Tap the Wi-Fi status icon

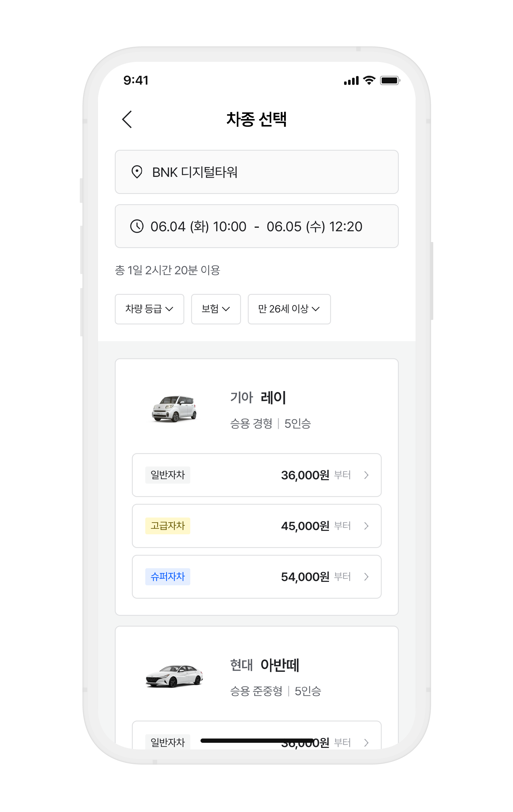(369, 80)
